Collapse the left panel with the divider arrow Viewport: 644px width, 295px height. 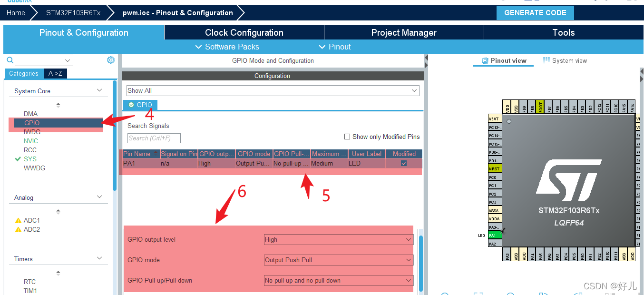click(x=426, y=58)
